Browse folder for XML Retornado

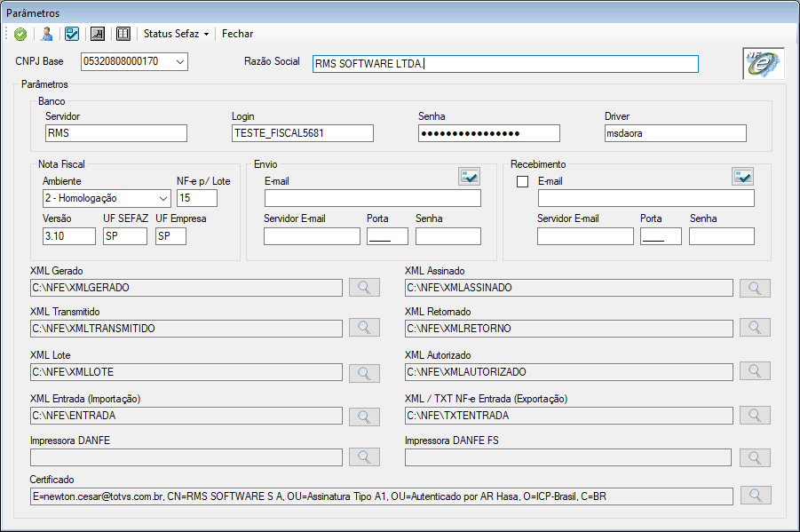(x=755, y=327)
